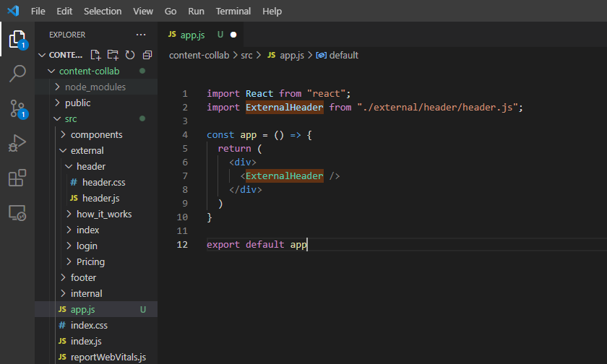
Task: Collapse all folders in Explorer
Action: pyautogui.click(x=147, y=55)
